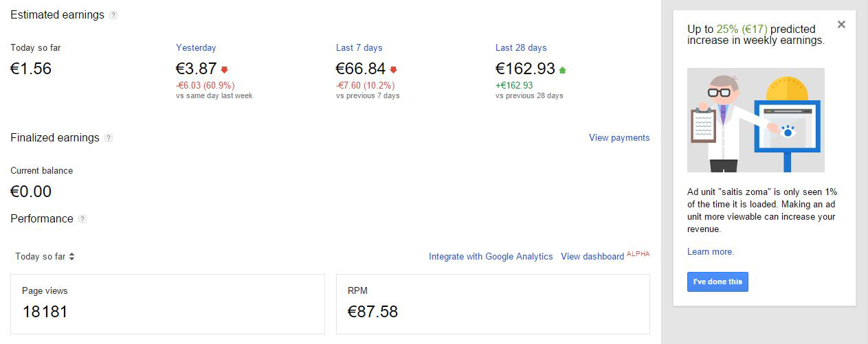868x344 pixels.
Task: Open the Yesterday earnings report
Action: pos(196,47)
